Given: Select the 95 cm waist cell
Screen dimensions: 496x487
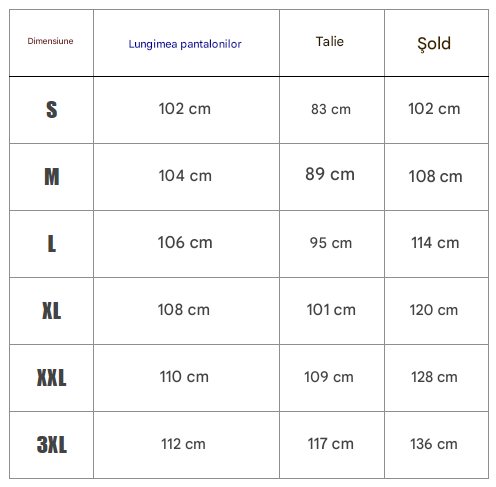Looking at the screenshot, I should coord(331,243).
